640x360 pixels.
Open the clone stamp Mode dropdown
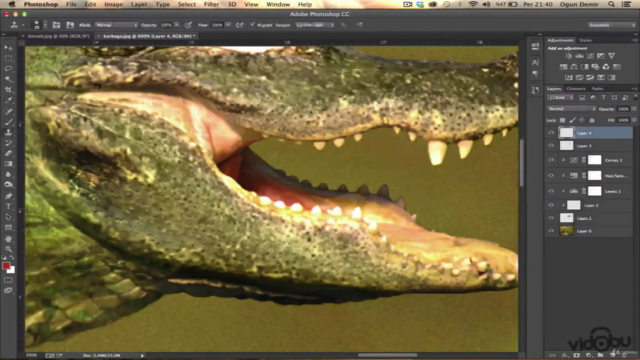116,25
